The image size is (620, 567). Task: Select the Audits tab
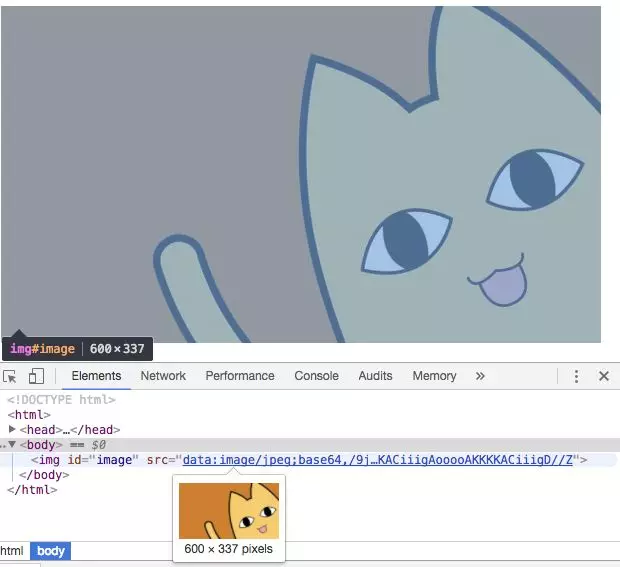pyautogui.click(x=375, y=376)
